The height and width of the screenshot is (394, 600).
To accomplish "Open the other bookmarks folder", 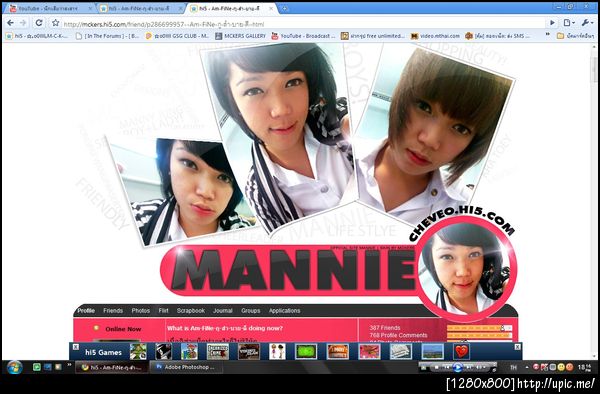I will coord(576,36).
